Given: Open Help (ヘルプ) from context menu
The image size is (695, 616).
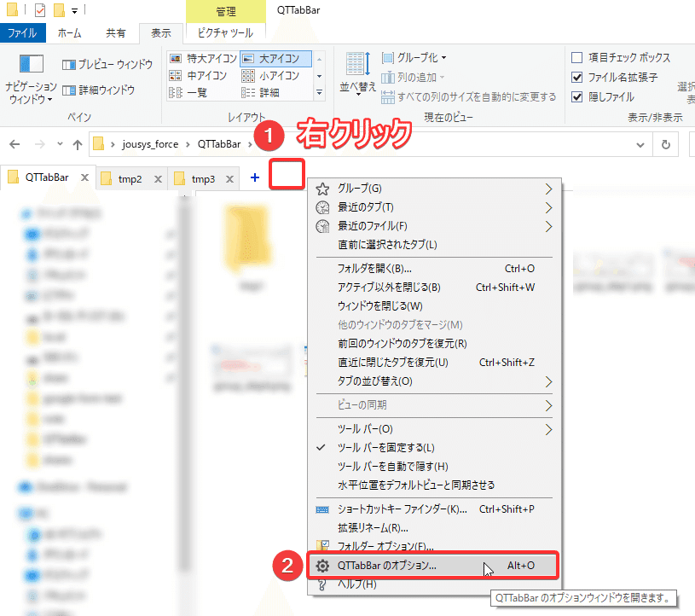Looking at the screenshot, I should [x=433, y=584].
